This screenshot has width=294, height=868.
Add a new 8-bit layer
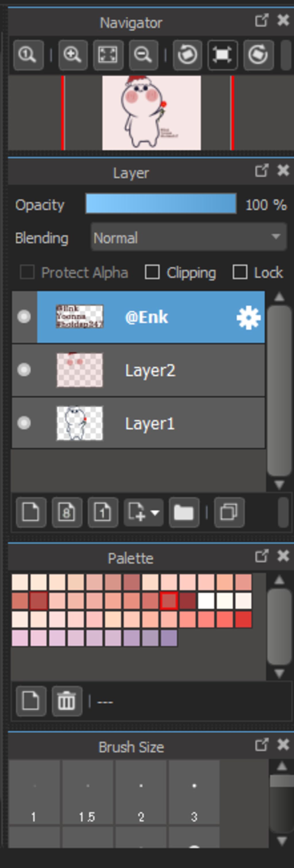pos(67,512)
